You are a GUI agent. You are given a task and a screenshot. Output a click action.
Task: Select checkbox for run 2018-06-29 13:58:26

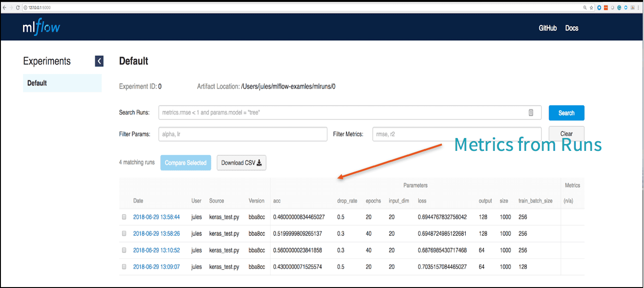pyautogui.click(x=124, y=233)
